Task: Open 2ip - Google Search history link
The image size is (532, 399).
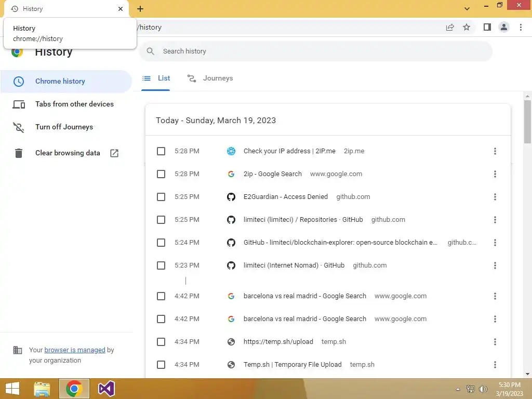Action: click(272, 174)
